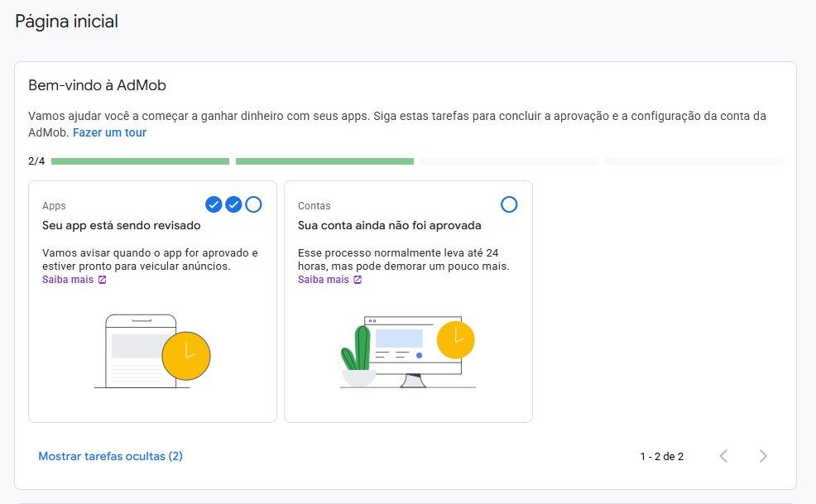The image size is (816, 504).
Task: Click 'Vamos ajudar você a começar' intro paragraph
Action: 397,124
